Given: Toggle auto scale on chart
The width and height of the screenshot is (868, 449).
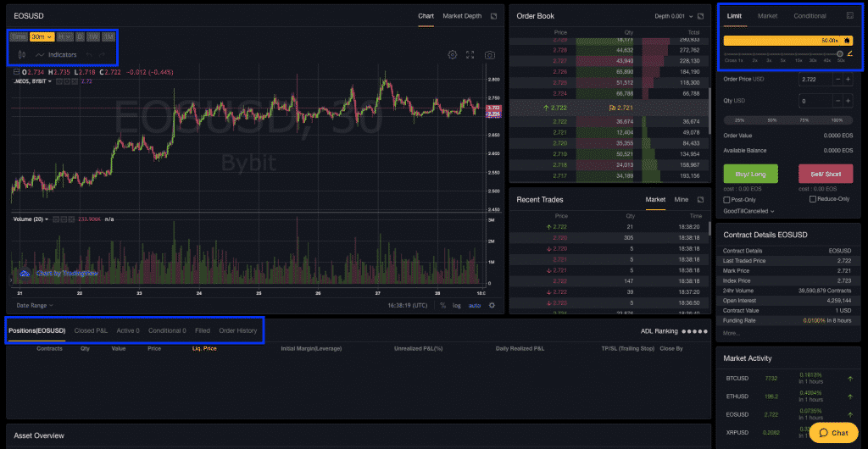Looking at the screenshot, I should point(475,305).
